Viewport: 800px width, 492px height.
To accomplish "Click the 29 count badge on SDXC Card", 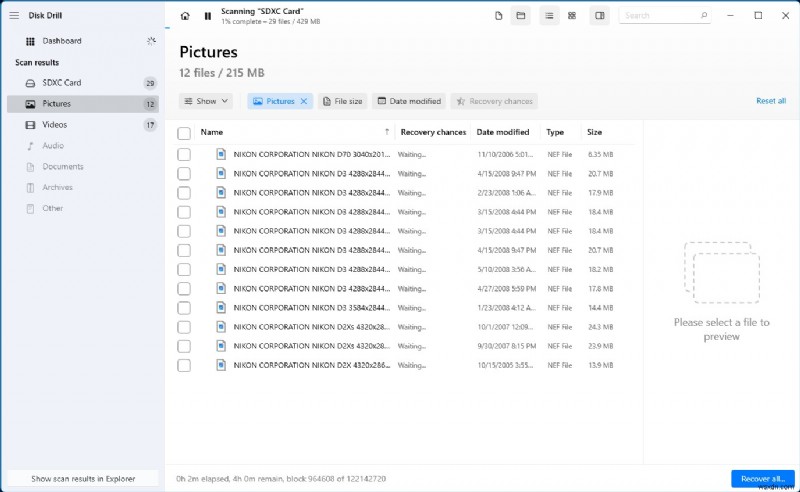I will coord(150,83).
